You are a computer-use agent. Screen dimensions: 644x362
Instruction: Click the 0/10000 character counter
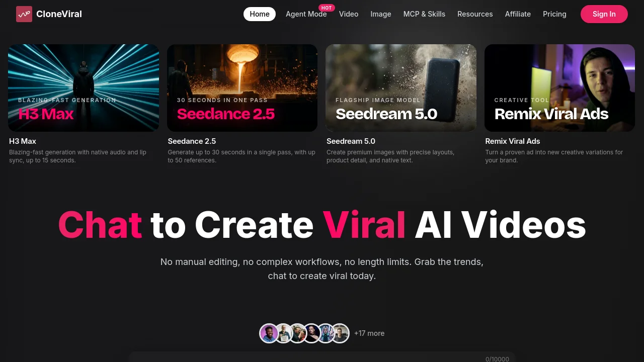497,359
